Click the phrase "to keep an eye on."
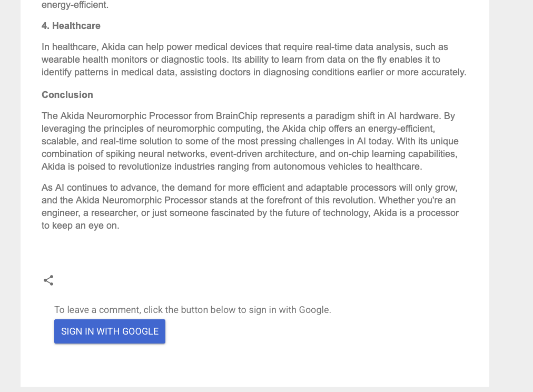 click(81, 226)
